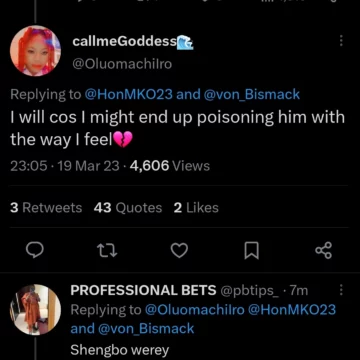
Task: Open PROFESSIONAL BETS avatar
Action: pos(35,310)
